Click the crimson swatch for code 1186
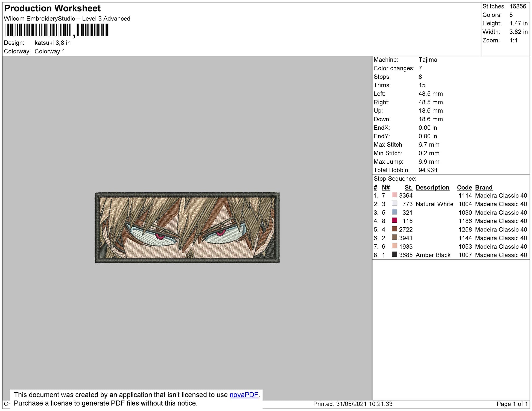 [394, 221]
